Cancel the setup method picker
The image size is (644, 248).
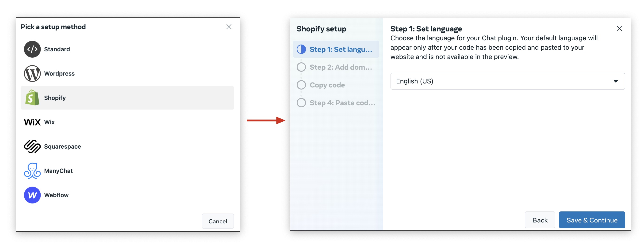[x=218, y=221]
